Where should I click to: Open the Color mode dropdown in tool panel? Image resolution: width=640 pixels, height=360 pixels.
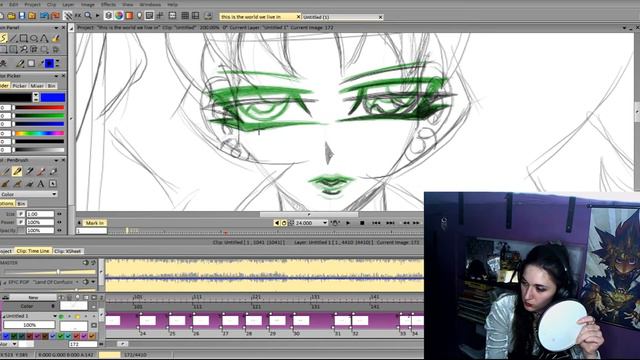29,194
